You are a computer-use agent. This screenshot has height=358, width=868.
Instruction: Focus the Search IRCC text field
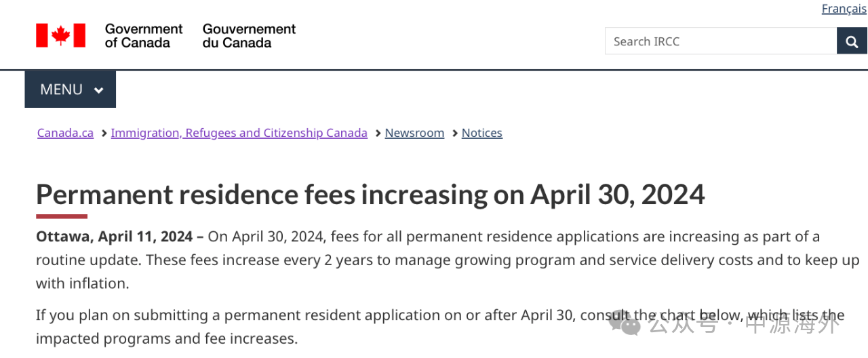click(721, 41)
